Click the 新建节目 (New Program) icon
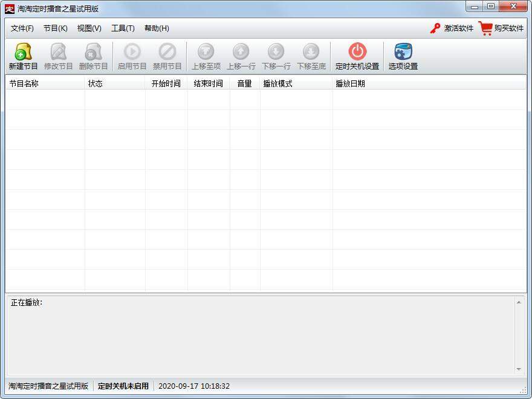The image size is (532, 399). [23, 53]
